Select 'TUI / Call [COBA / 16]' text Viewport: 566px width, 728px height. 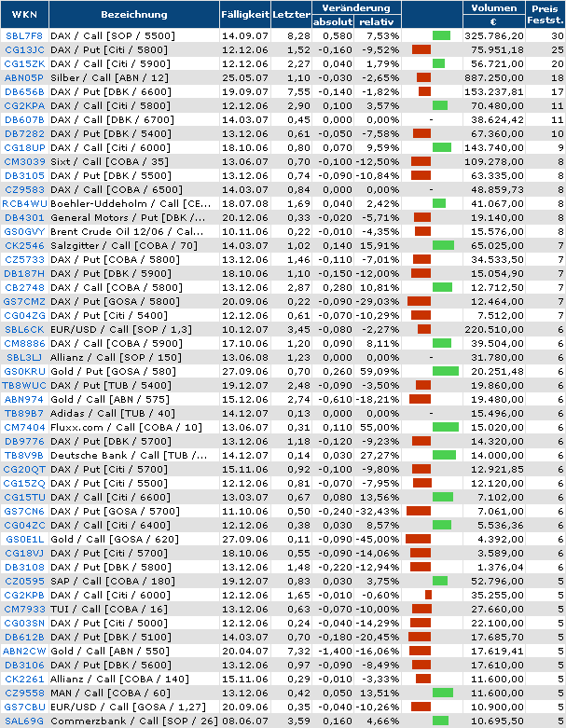click(109, 609)
